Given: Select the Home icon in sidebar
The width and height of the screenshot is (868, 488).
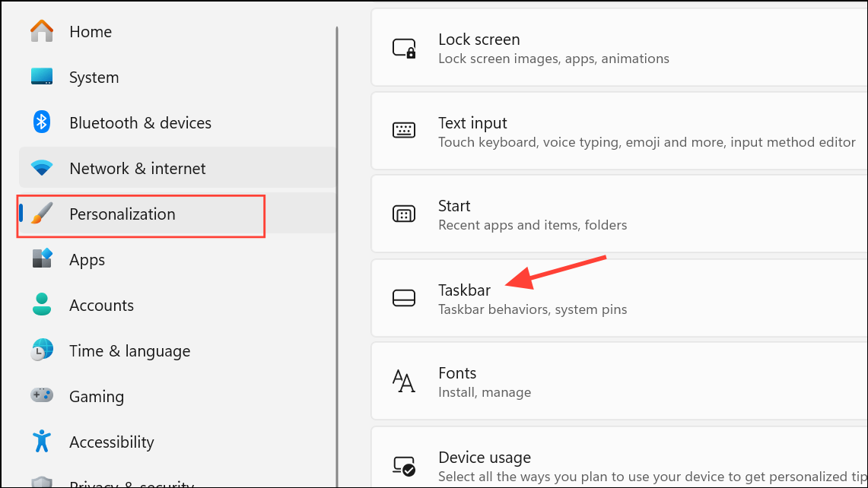Looking at the screenshot, I should pos(41,31).
